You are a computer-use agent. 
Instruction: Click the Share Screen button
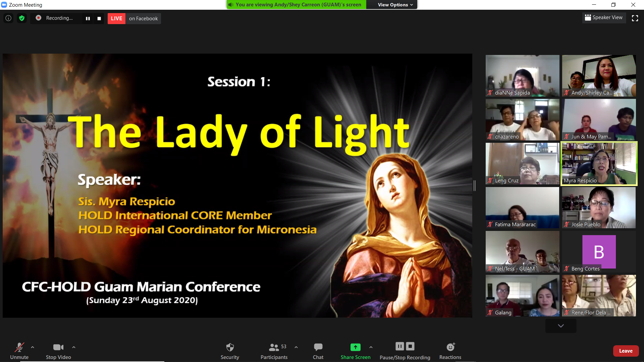356,351
